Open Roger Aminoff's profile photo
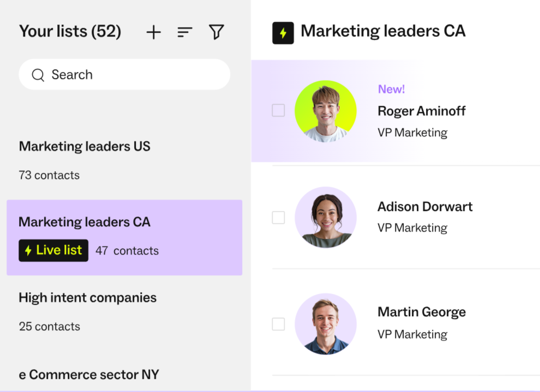540x392 pixels. tap(326, 111)
